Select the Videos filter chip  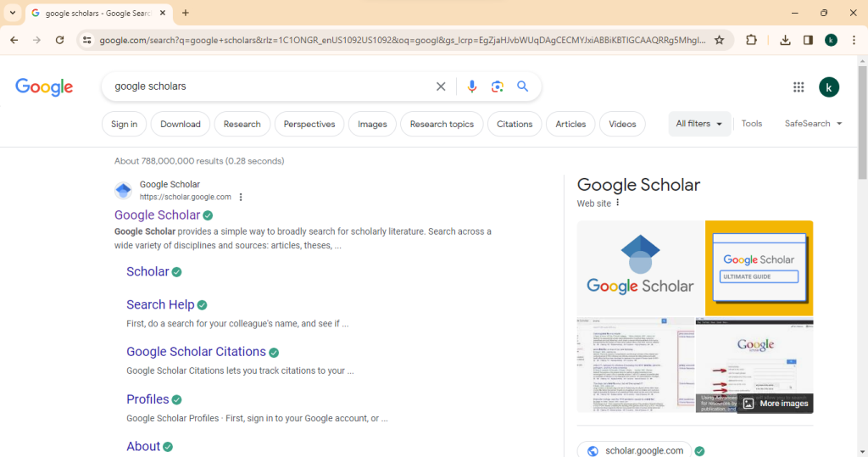(x=622, y=124)
